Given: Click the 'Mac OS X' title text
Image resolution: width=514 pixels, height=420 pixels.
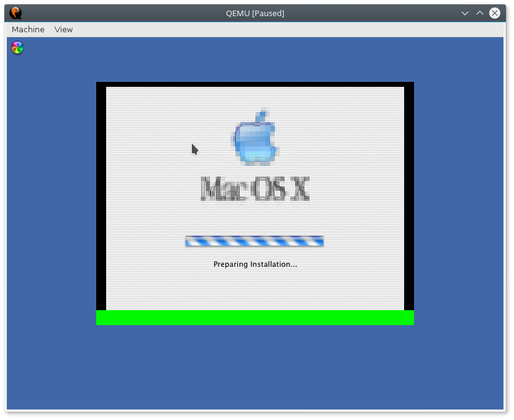Looking at the screenshot, I should click(255, 189).
